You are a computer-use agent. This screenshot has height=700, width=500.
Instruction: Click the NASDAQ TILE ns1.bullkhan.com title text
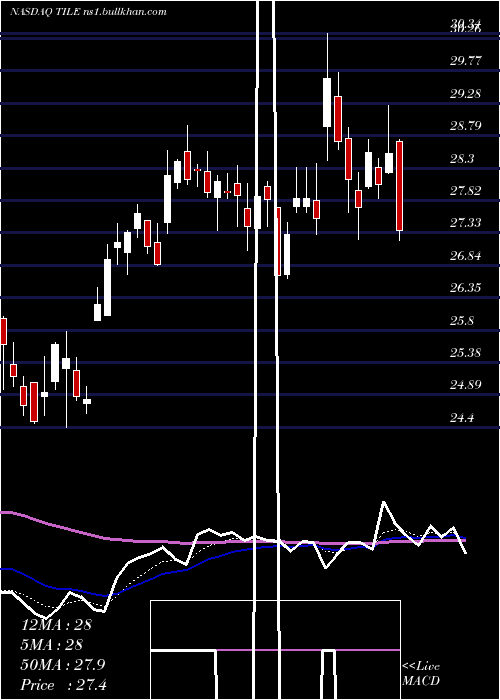[x=88, y=12]
